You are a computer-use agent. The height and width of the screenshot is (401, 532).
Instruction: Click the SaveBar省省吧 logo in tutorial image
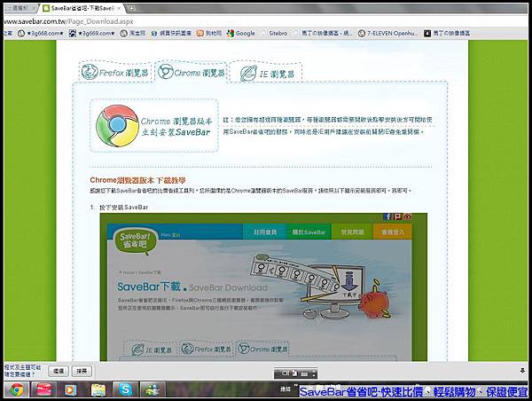point(136,240)
